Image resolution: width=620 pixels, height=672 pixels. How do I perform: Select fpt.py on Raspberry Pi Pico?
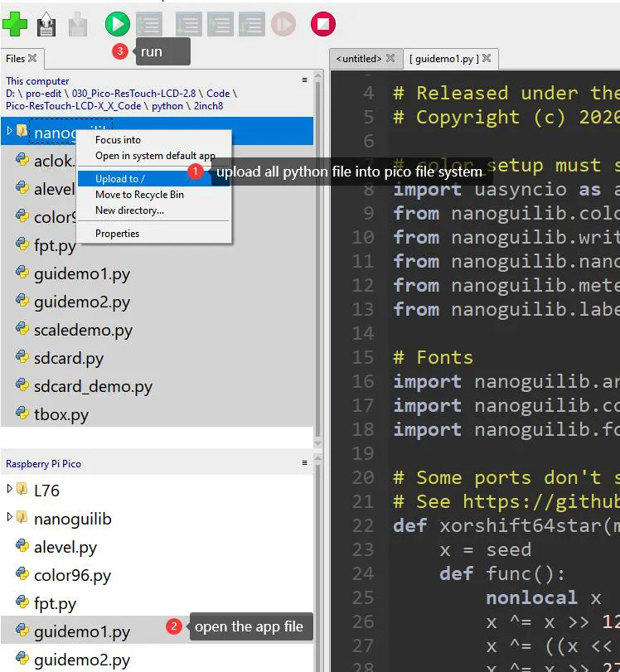(x=55, y=603)
